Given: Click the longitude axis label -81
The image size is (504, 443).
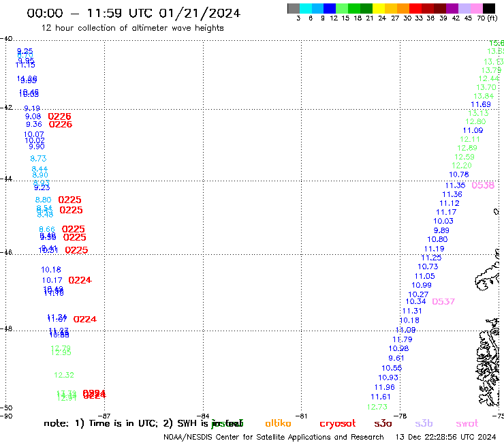Looking at the screenshot, I should pos(301,416).
